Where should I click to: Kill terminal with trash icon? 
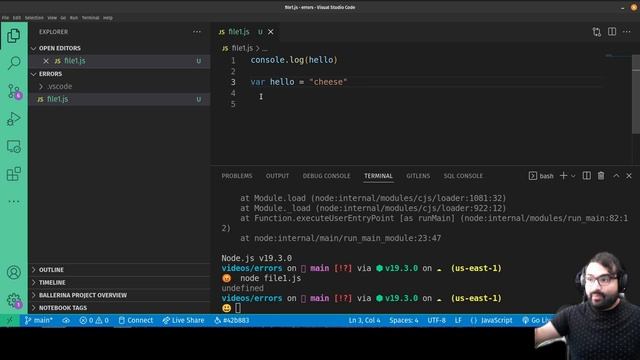point(601,176)
